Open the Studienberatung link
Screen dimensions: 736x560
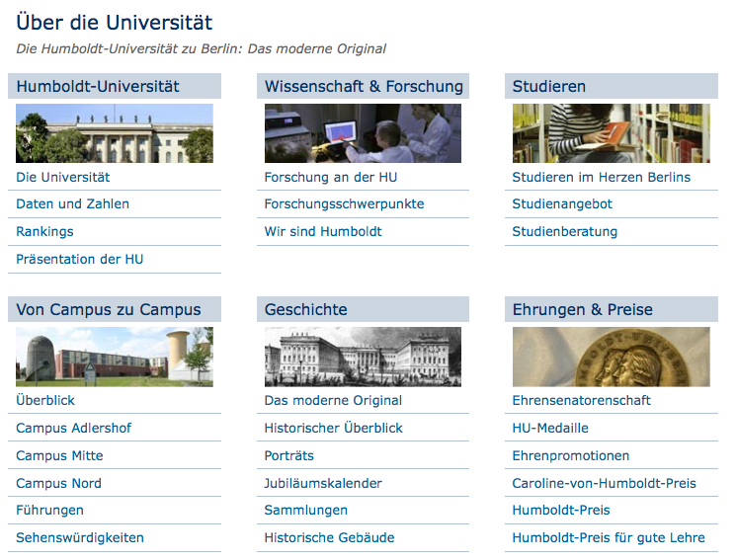(x=564, y=232)
